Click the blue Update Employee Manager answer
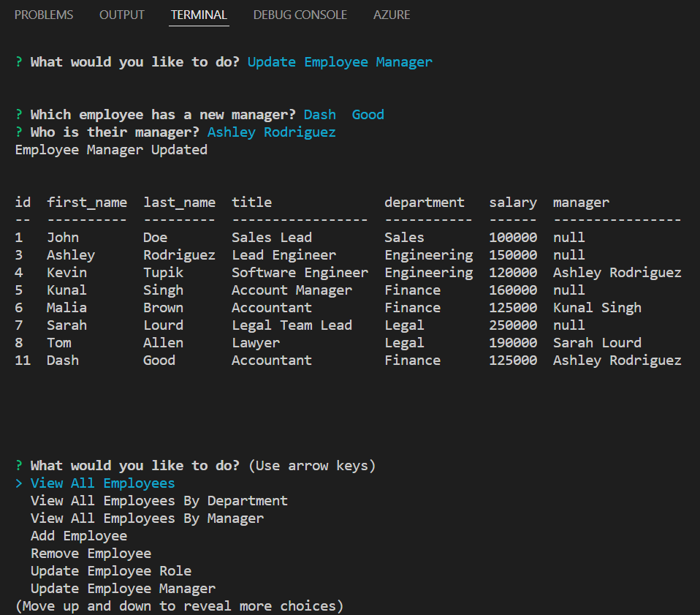 pyautogui.click(x=340, y=62)
